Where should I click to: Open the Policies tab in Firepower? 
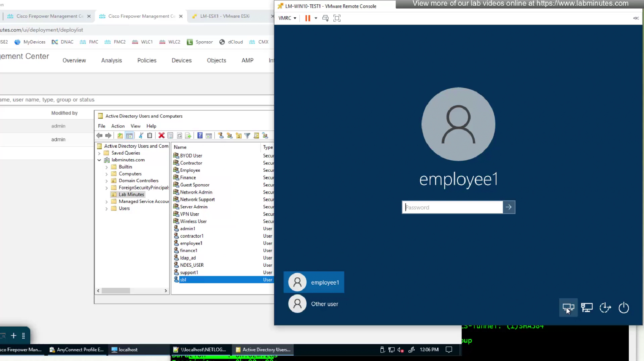pos(147,60)
